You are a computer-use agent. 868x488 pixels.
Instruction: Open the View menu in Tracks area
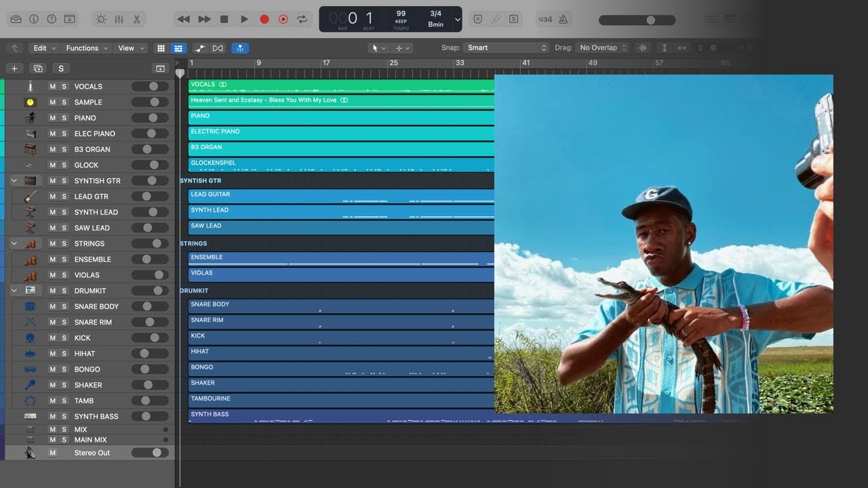132,48
